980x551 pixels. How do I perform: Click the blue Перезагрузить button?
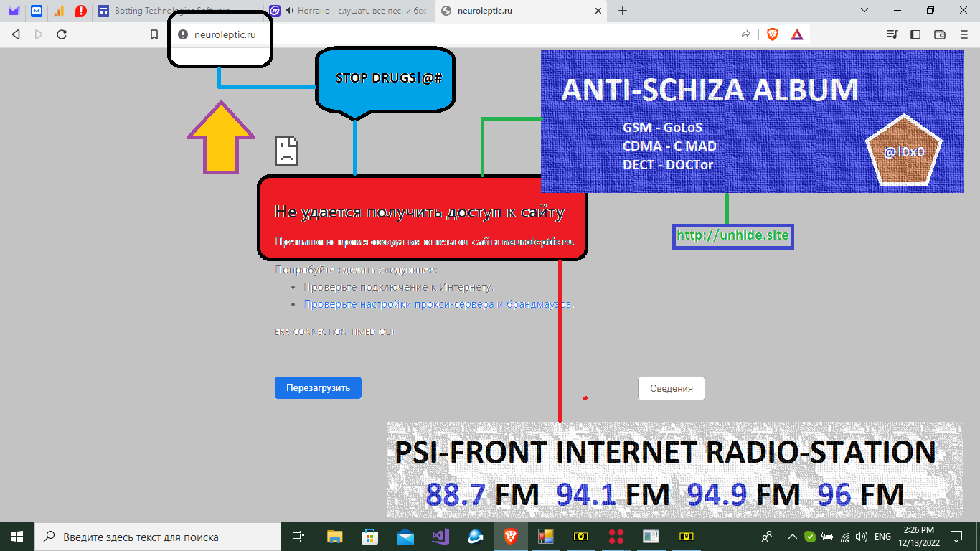pyautogui.click(x=318, y=387)
